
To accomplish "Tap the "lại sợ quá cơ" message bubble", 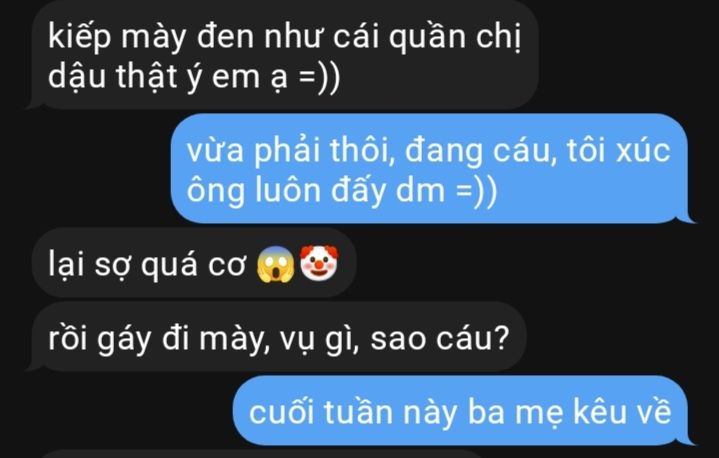I will pyautogui.click(x=194, y=264).
